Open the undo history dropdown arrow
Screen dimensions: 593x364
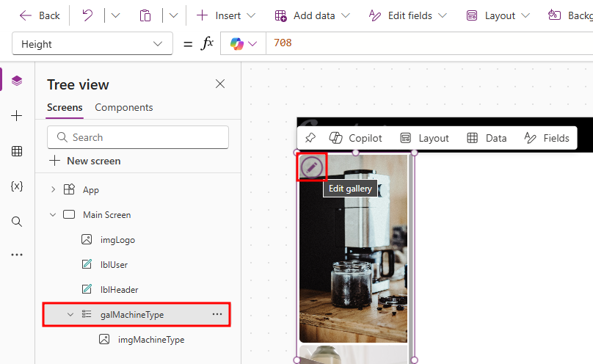115,15
